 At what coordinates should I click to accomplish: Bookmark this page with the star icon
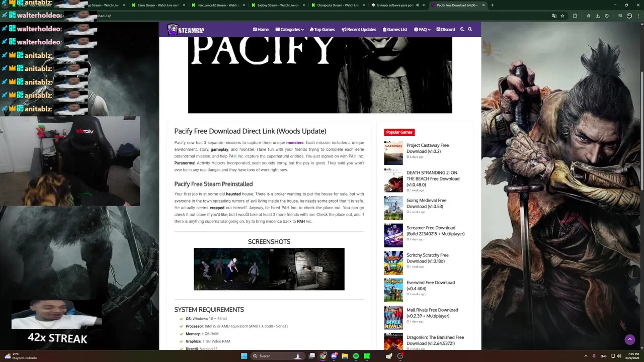click(562, 16)
